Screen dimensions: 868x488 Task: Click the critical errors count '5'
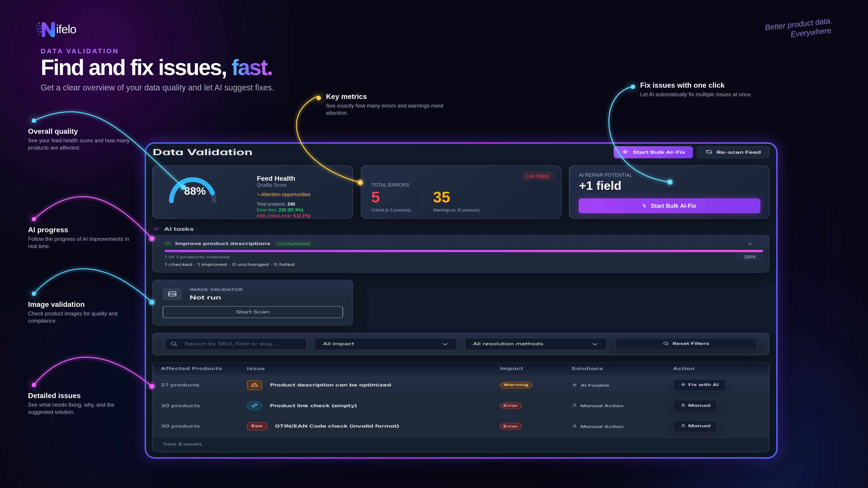375,197
